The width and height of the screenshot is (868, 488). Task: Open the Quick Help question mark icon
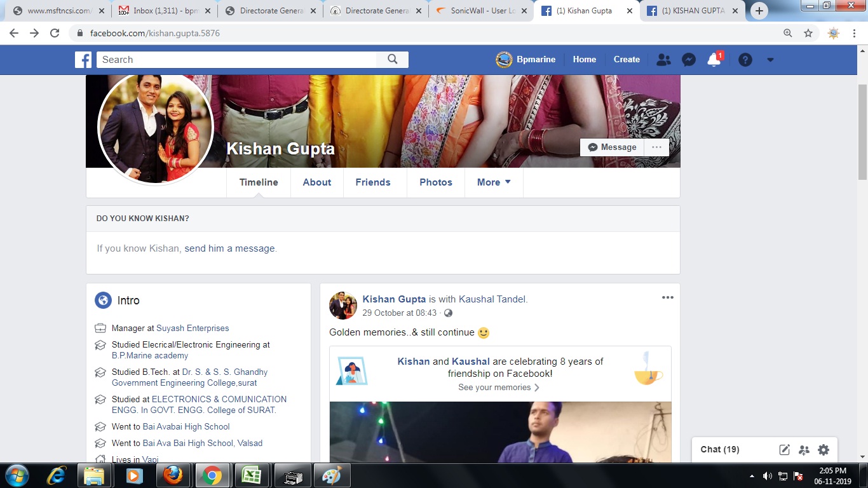pyautogui.click(x=745, y=60)
